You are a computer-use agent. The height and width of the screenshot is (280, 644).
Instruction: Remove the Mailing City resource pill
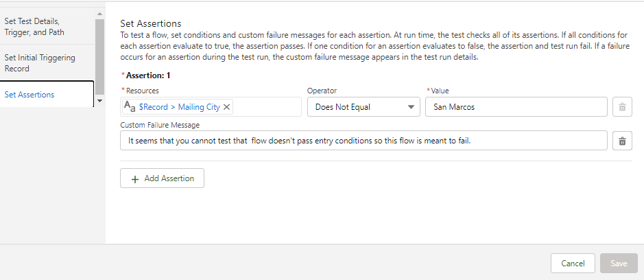227,107
